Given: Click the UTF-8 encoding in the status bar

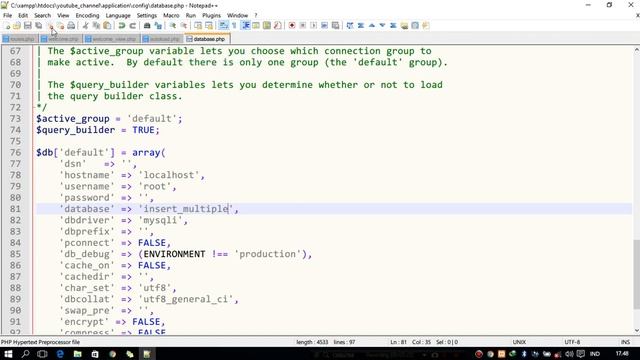Looking at the screenshot, I should [x=572, y=342].
